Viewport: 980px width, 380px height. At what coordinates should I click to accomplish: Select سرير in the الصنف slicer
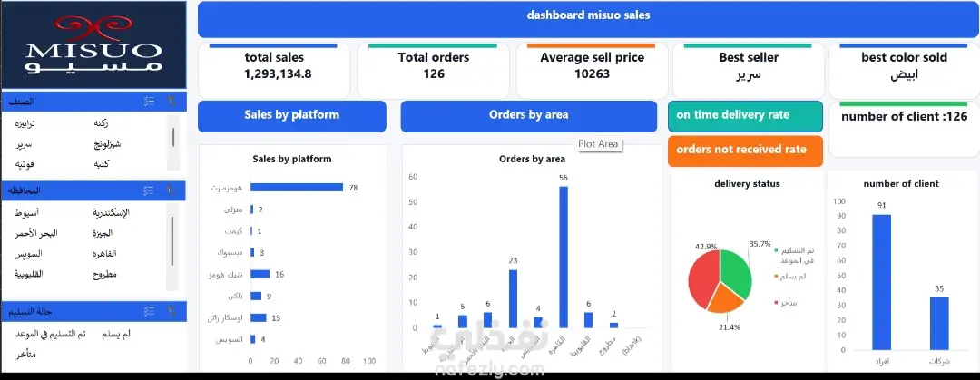[x=25, y=144]
